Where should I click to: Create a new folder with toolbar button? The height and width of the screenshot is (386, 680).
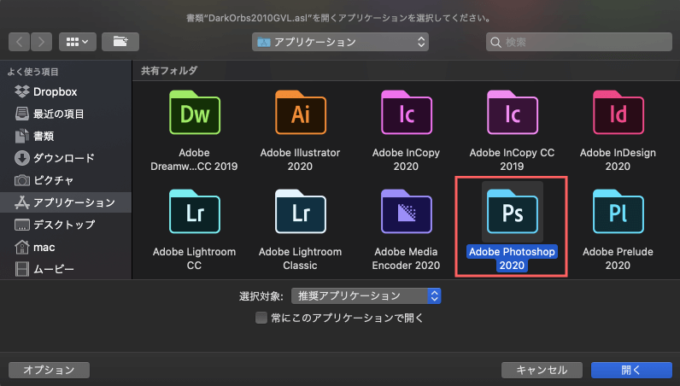[x=121, y=42]
